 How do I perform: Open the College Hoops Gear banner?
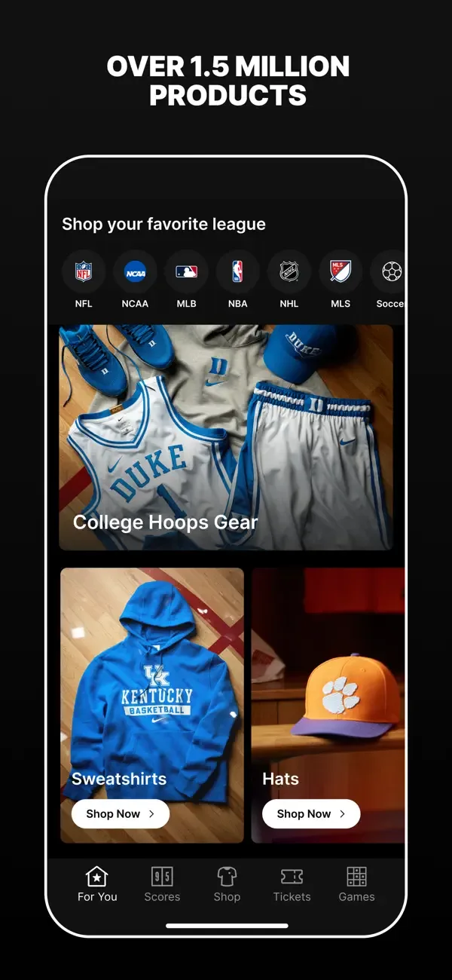point(226,437)
